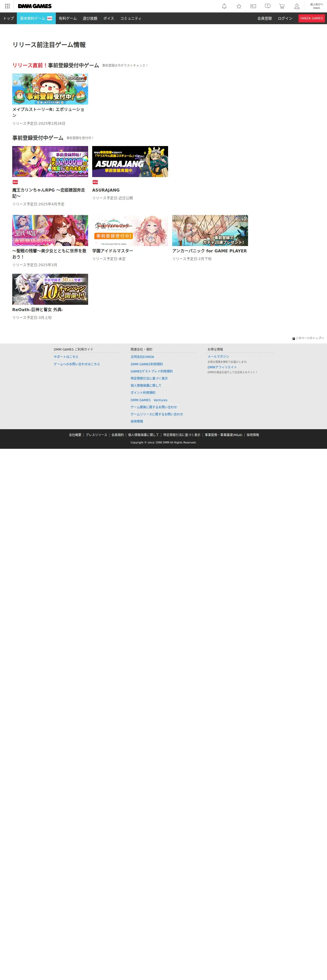Open 採用情報 in 関連会社 list

pos(137,422)
